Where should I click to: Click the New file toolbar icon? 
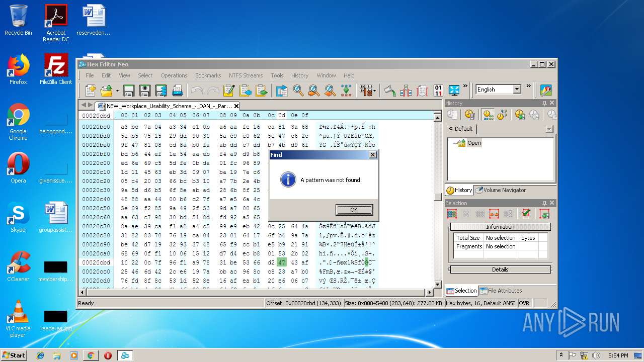click(91, 90)
